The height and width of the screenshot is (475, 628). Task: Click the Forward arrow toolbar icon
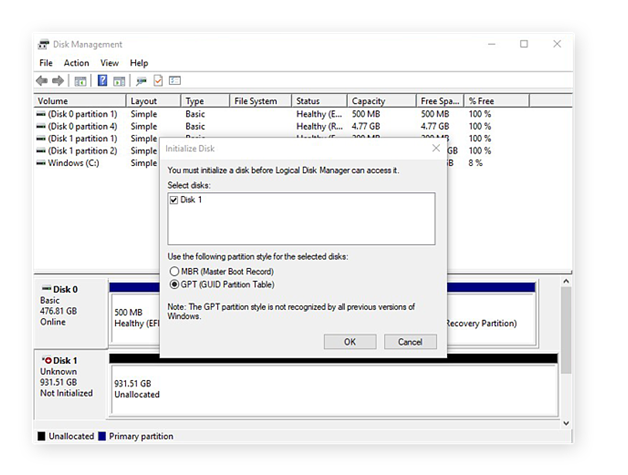pyautogui.click(x=58, y=81)
